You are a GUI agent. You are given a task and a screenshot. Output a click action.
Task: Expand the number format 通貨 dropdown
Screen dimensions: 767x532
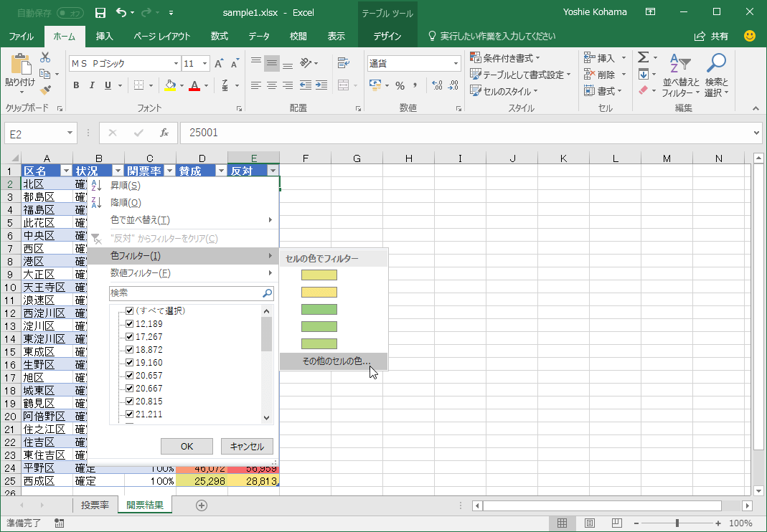pyautogui.click(x=456, y=64)
